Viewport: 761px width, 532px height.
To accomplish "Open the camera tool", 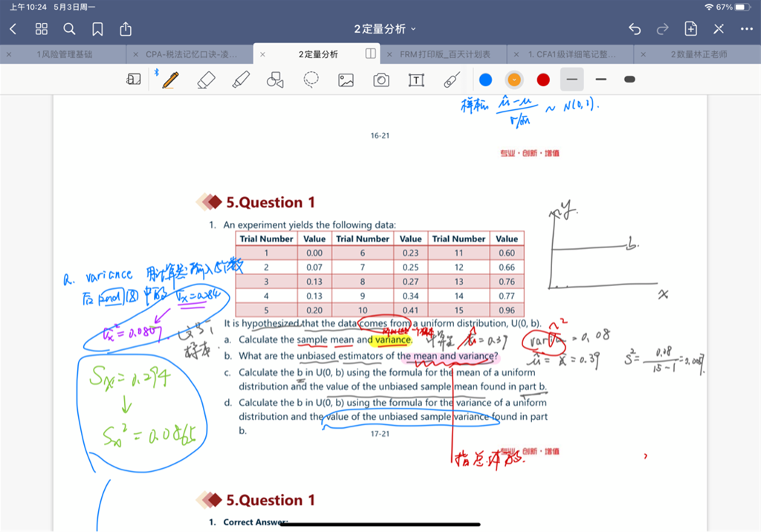I will click(x=381, y=80).
